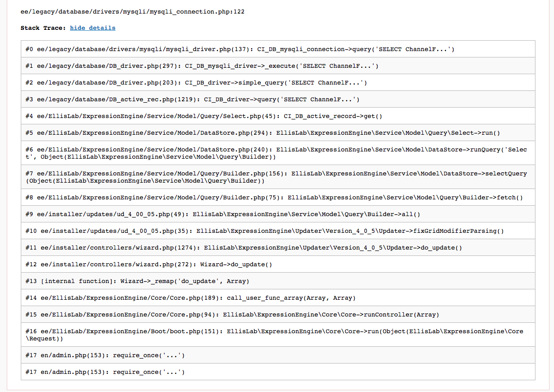Select stack frame #1 DB_driver.php(297) row
554x392 pixels.
point(202,66)
